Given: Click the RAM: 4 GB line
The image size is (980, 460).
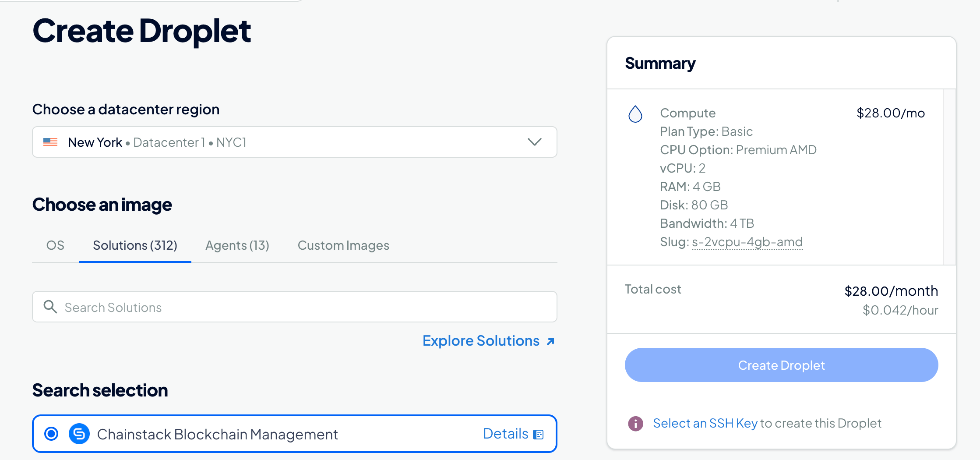Looking at the screenshot, I should tap(690, 187).
